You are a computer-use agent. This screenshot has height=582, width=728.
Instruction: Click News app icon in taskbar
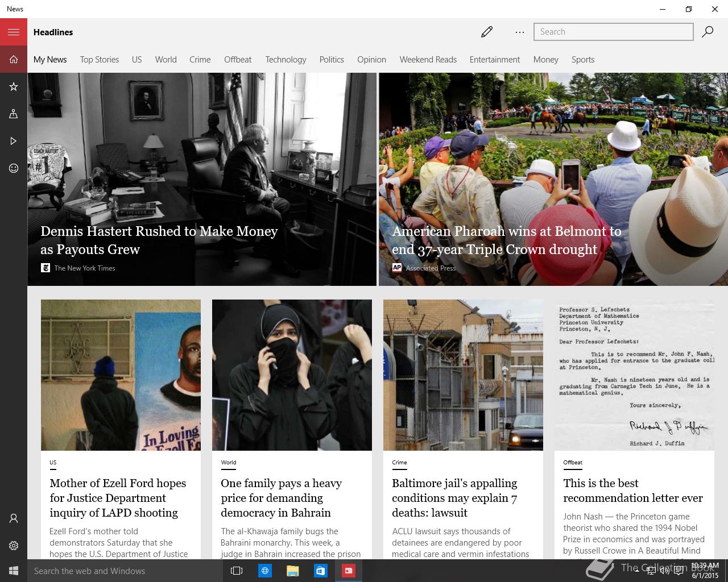click(x=348, y=571)
